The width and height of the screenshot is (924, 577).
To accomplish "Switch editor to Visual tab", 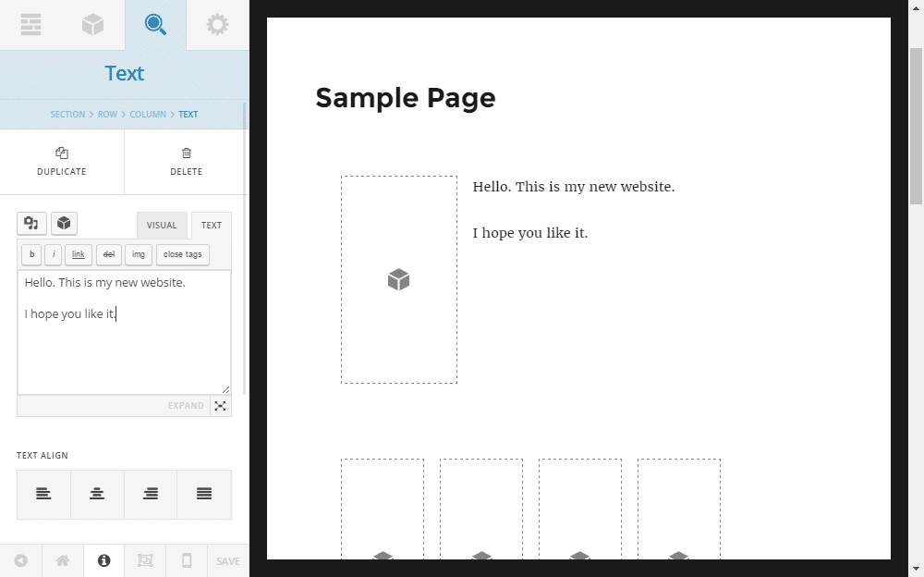I will click(x=162, y=226).
